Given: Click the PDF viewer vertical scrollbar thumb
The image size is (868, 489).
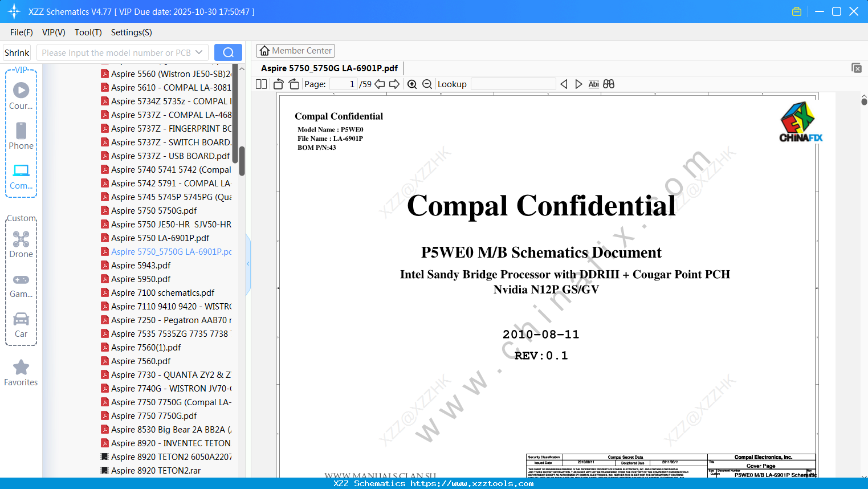Looking at the screenshot, I should click(x=864, y=101).
